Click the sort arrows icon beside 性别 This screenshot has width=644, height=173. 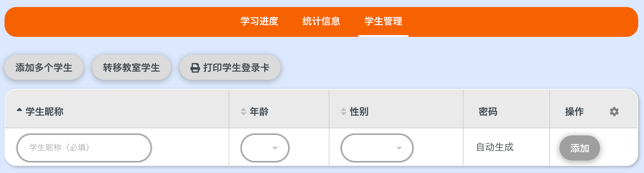(344, 111)
